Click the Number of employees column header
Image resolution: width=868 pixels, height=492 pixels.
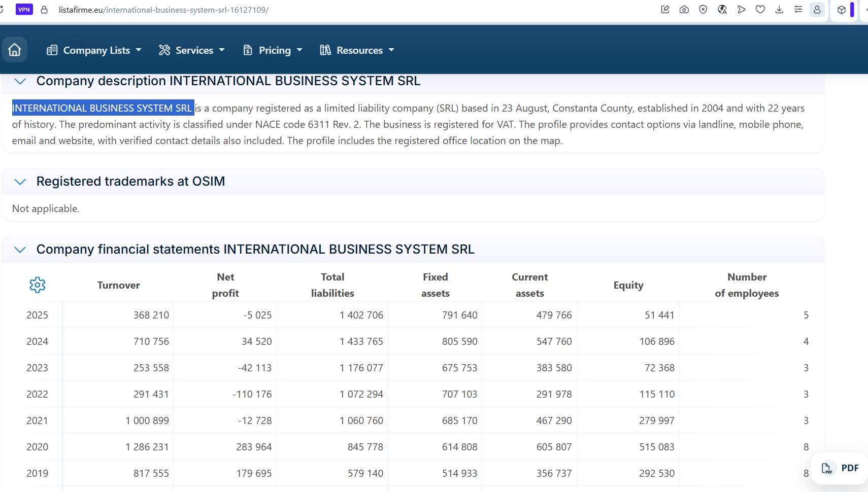point(747,285)
